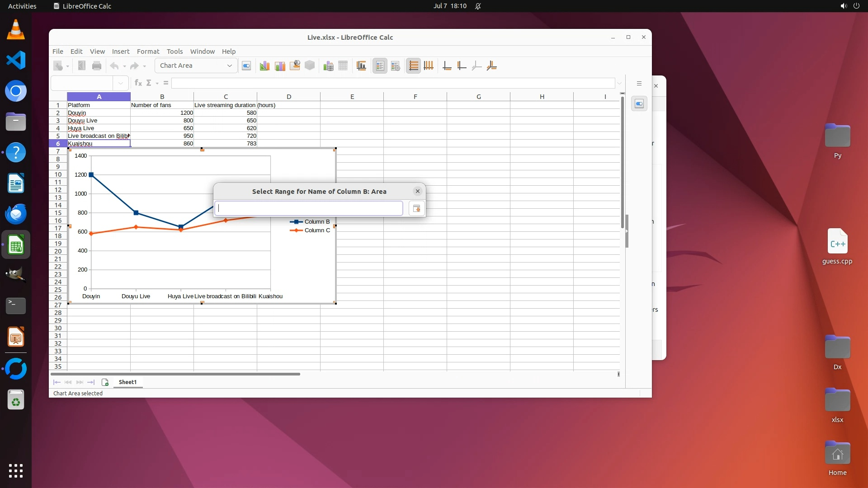Open the Format menu
Image resolution: width=868 pixels, height=488 pixels.
click(148, 52)
